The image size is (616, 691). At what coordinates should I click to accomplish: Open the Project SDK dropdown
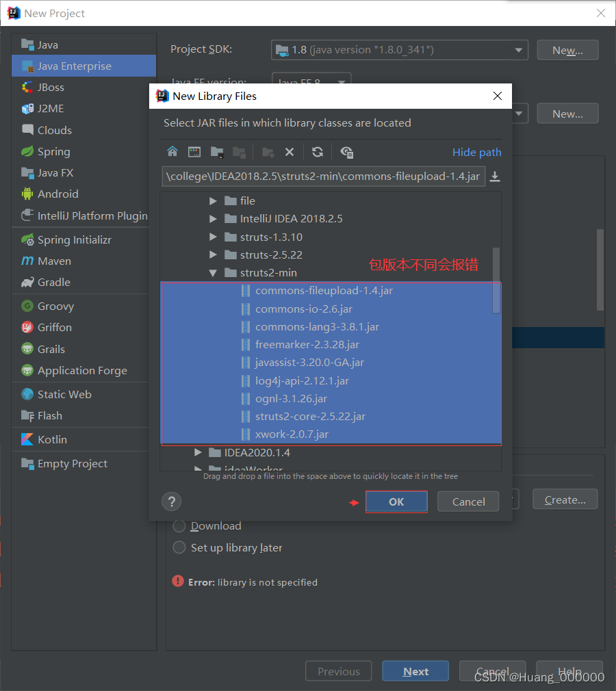pos(400,50)
